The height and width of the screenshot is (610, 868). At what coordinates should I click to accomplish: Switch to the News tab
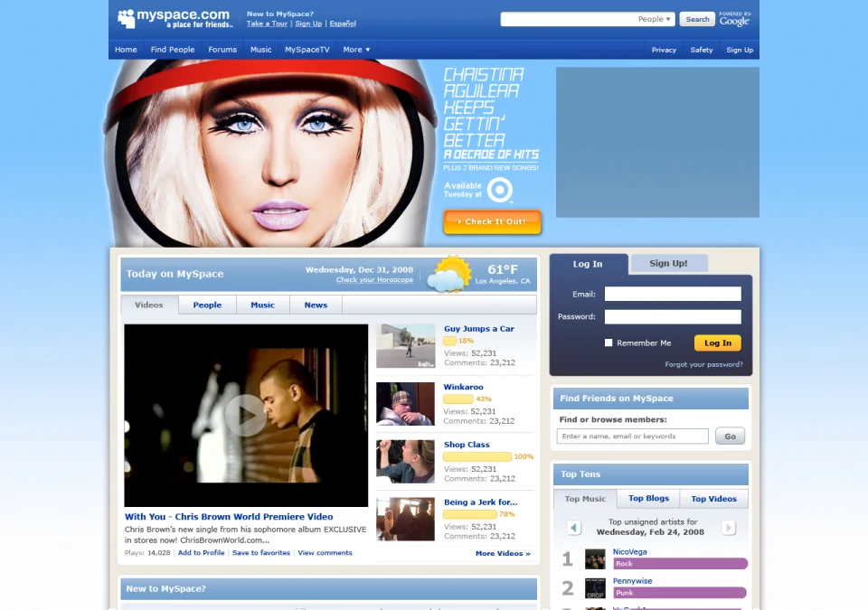(x=316, y=305)
